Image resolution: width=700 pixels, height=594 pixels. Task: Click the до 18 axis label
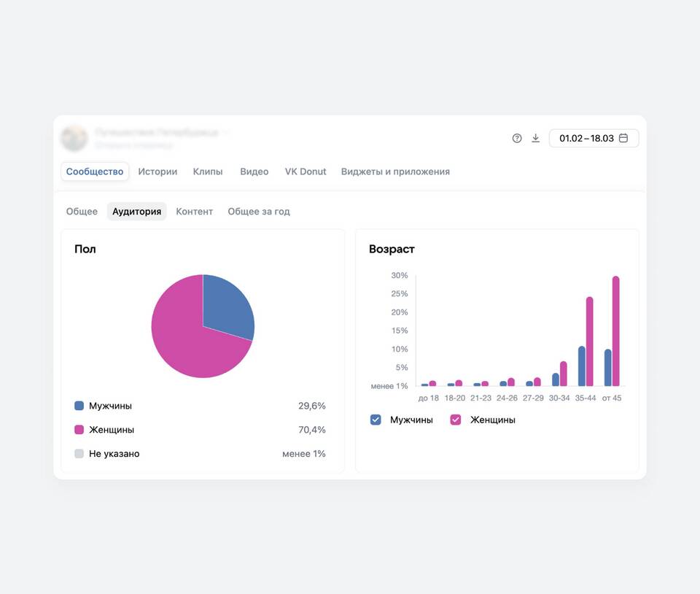click(x=428, y=398)
